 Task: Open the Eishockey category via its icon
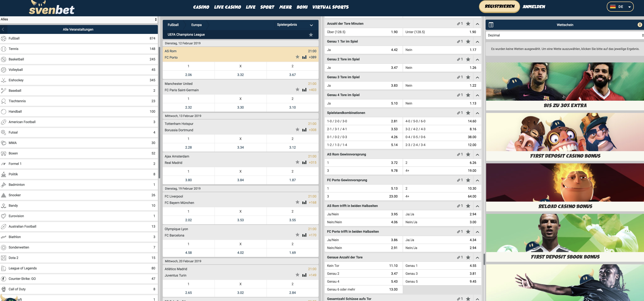pyautogui.click(x=4, y=80)
